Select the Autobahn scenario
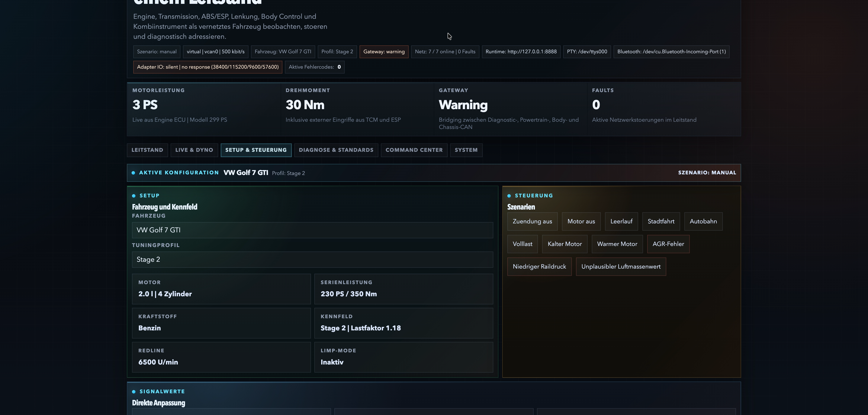Viewport: 868px width, 415px height. (703, 221)
